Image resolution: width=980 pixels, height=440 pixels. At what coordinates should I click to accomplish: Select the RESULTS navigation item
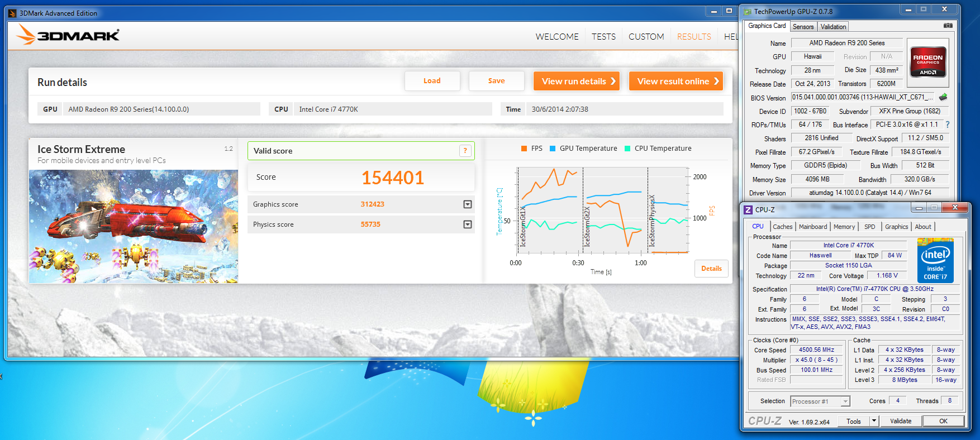click(x=694, y=36)
